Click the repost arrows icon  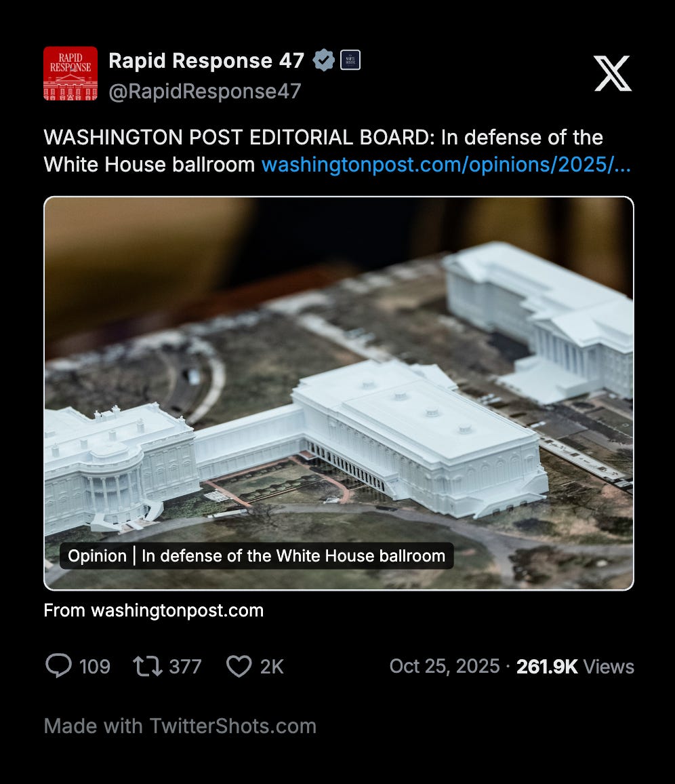[147, 667]
